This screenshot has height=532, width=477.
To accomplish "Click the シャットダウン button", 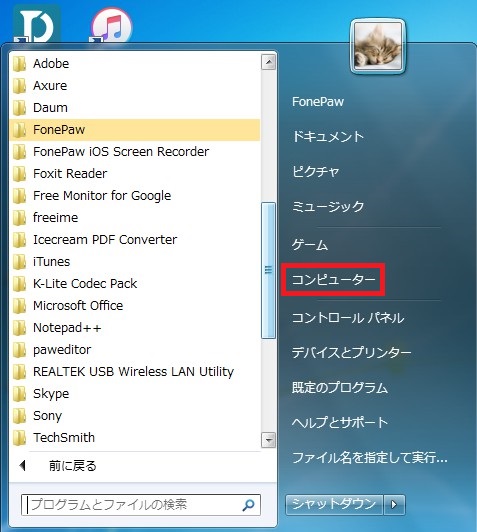I will tap(334, 505).
